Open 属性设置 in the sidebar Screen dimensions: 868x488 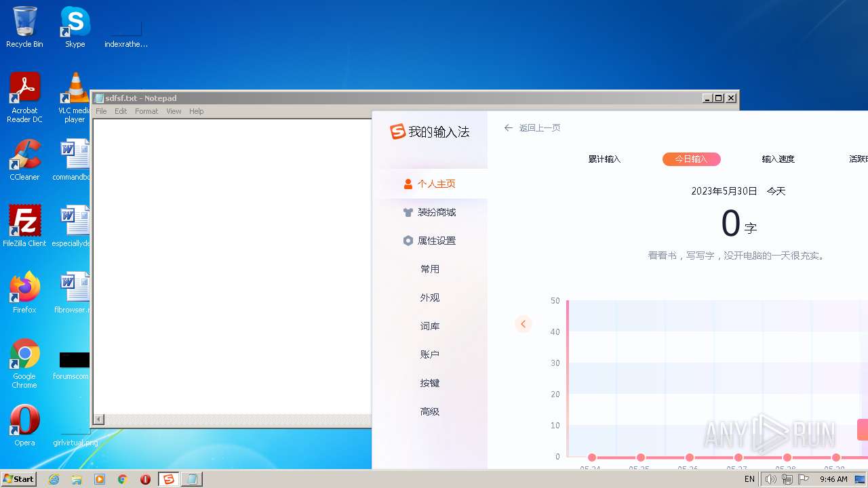point(430,241)
